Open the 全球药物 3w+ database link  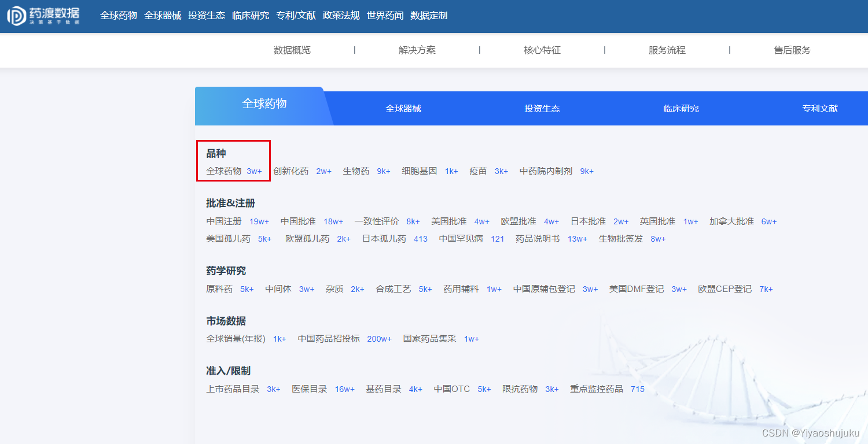pyautogui.click(x=231, y=171)
